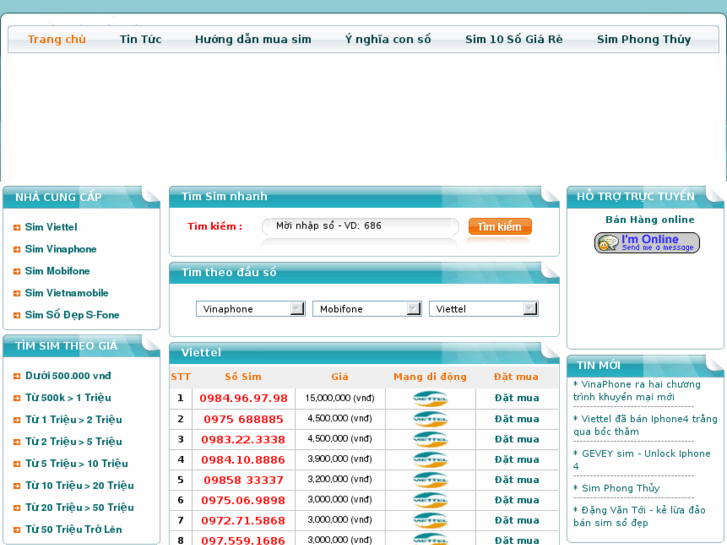727x545 pixels.
Task: Focus the sim number search field
Action: tap(360, 227)
